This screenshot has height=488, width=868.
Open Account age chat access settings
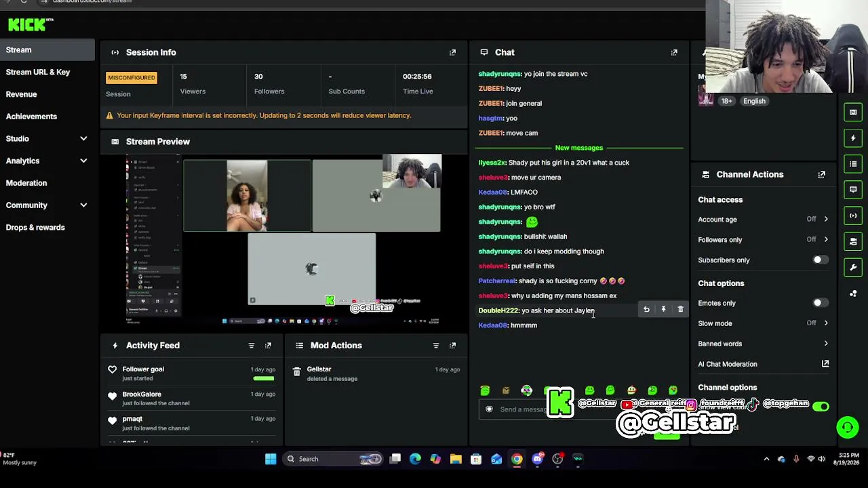click(763, 220)
